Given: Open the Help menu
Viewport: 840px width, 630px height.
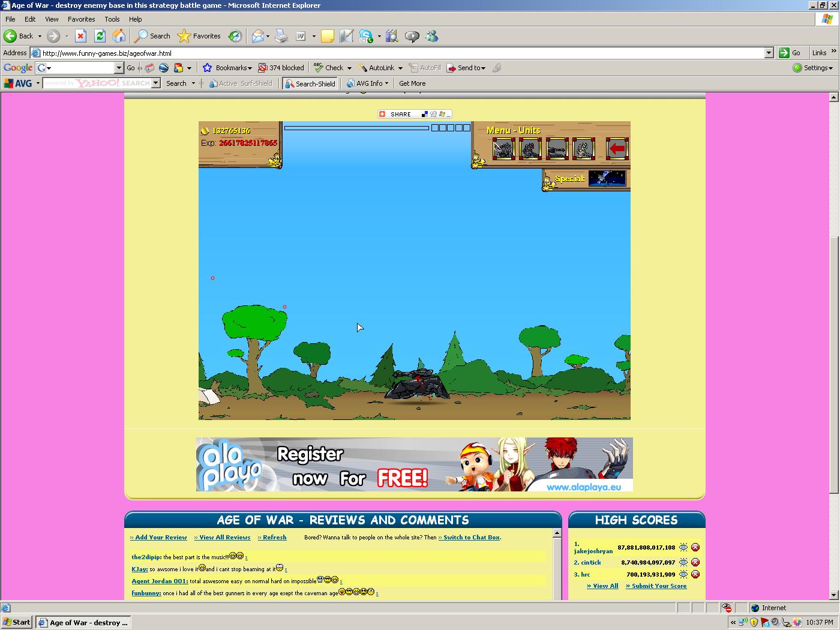Looking at the screenshot, I should pyautogui.click(x=136, y=19).
